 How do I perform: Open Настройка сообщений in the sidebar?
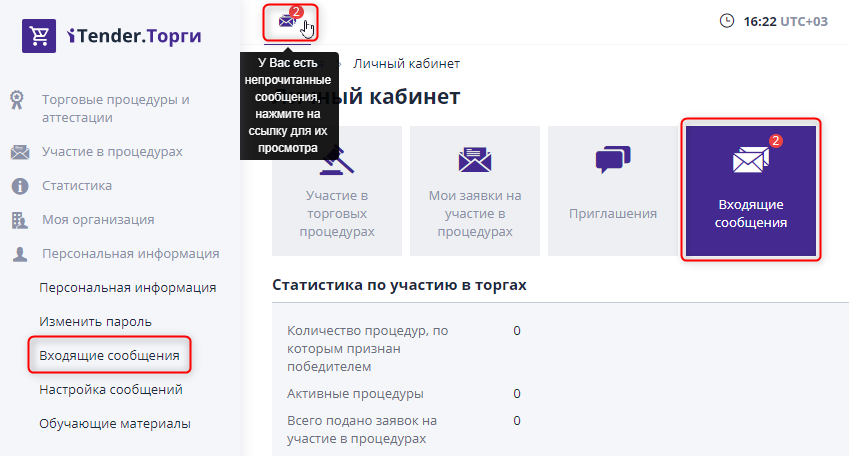(x=110, y=390)
